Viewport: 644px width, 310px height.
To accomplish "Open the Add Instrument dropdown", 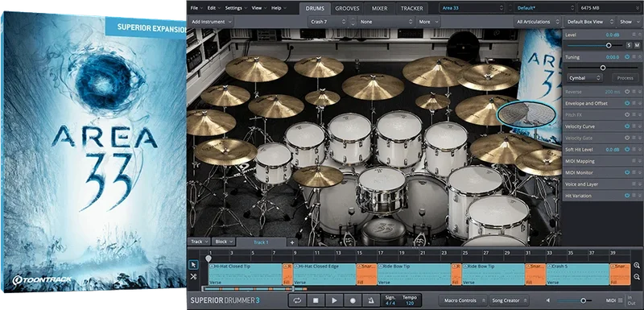I will click(211, 22).
